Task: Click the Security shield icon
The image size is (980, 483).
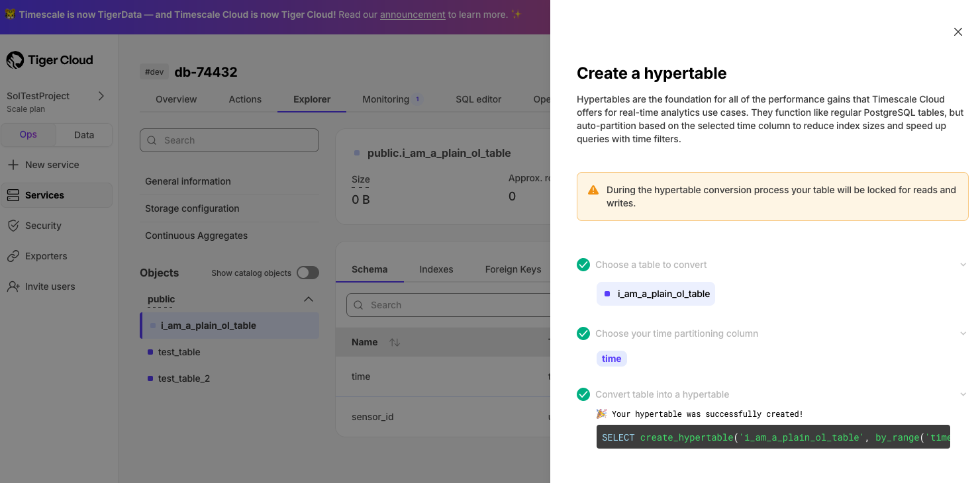Action: click(13, 226)
